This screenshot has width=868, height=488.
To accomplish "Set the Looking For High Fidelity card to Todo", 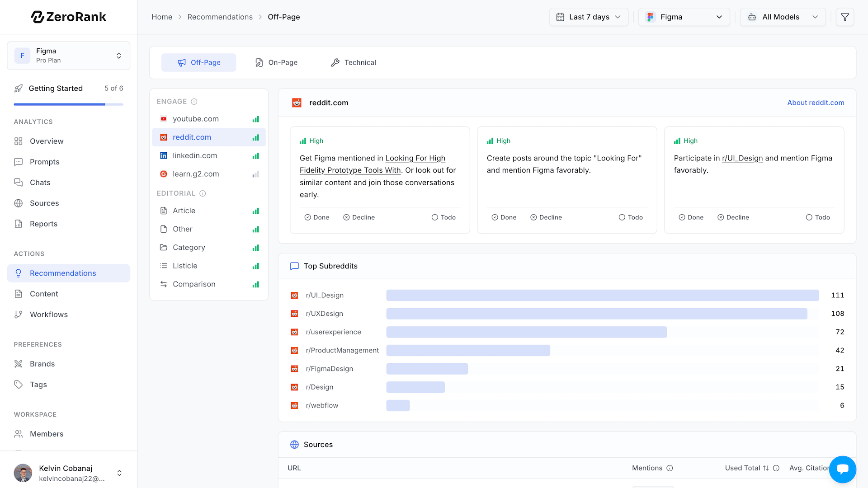I will [x=443, y=217].
